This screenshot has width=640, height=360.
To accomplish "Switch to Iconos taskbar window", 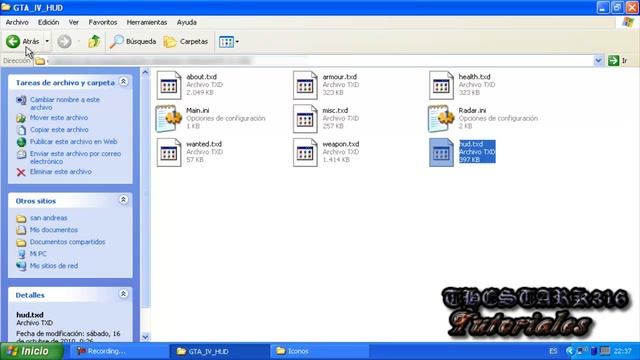I will pos(320,351).
